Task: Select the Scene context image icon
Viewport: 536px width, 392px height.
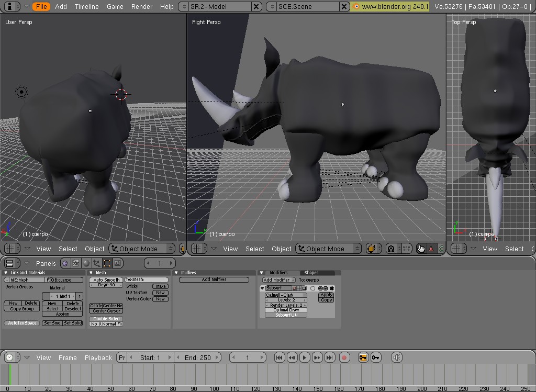Action: [x=118, y=263]
